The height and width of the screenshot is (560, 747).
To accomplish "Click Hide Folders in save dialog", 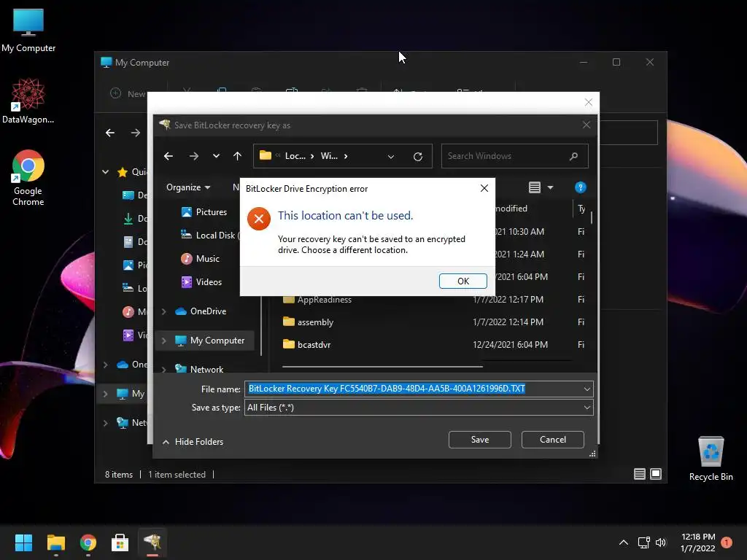I will pyautogui.click(x=193, y=441).
